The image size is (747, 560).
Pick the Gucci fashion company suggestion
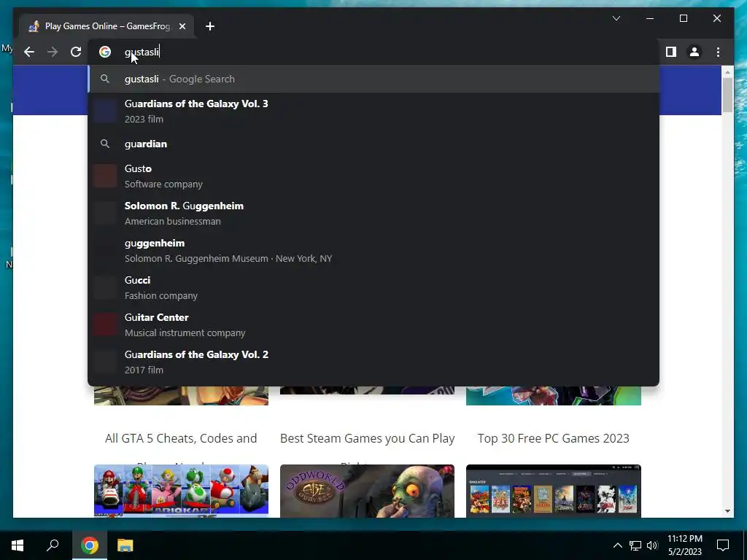[x=373, y=287]
